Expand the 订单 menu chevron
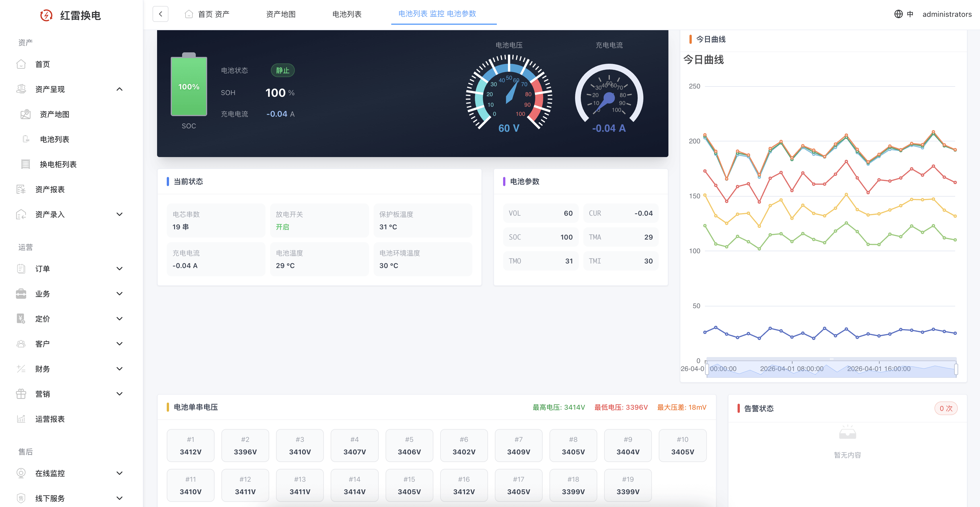This screenshot has width=980, height=507. point(120,269)
